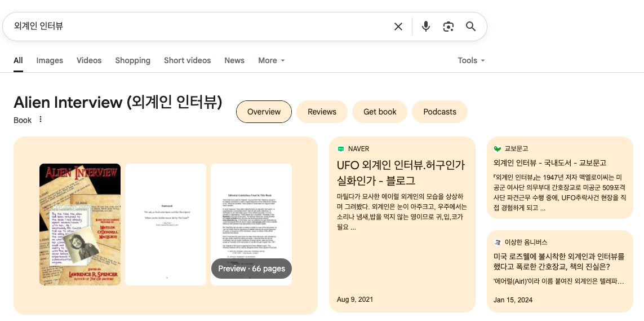Click the Alien Interview (외계인 인터뷰) heading

118,102
